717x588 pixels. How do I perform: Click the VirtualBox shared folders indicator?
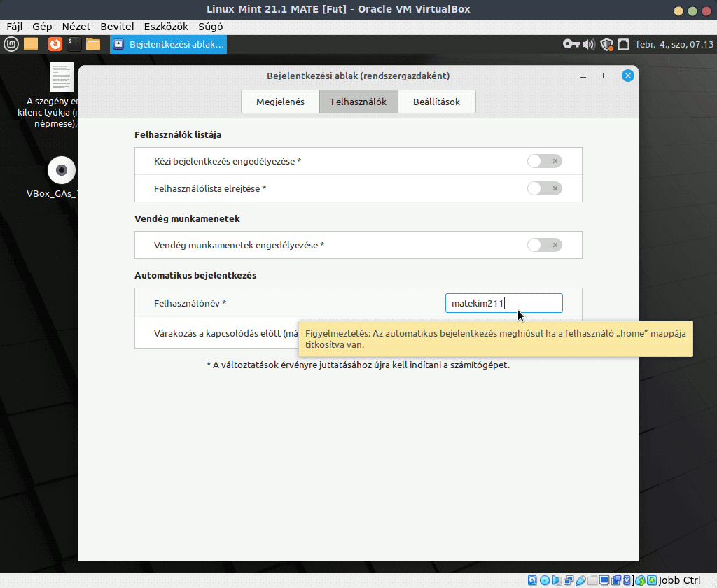pos(592,580)
